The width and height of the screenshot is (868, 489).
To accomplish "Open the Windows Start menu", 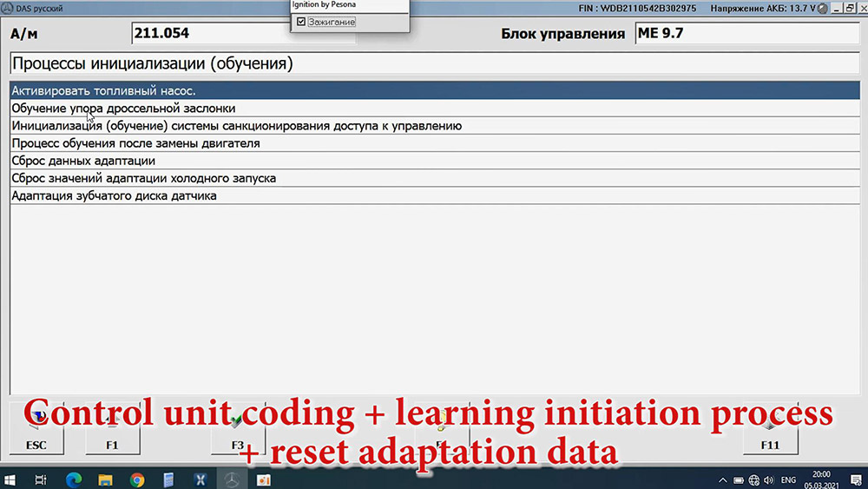I will point(10,479).
